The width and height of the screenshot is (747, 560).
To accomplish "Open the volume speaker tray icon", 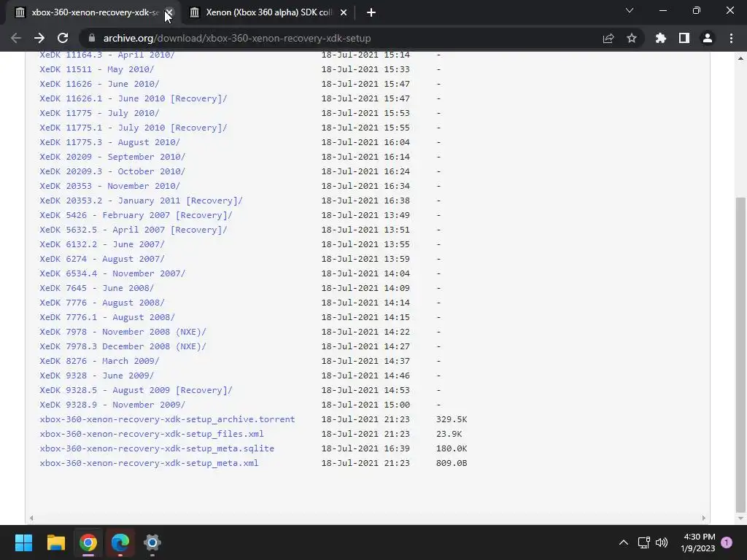I will pyautogui.click(x=662, y=542).
